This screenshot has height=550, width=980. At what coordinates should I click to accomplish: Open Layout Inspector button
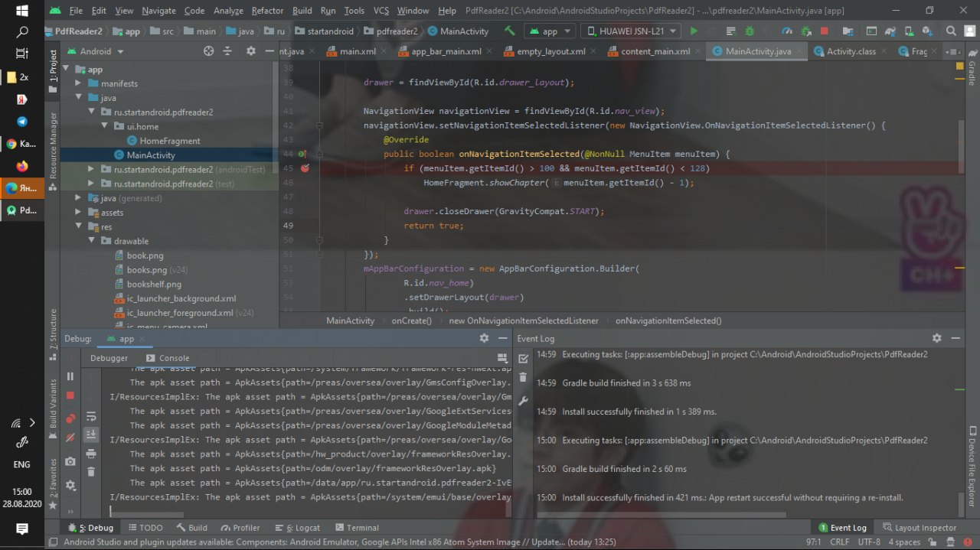point(920,528)
